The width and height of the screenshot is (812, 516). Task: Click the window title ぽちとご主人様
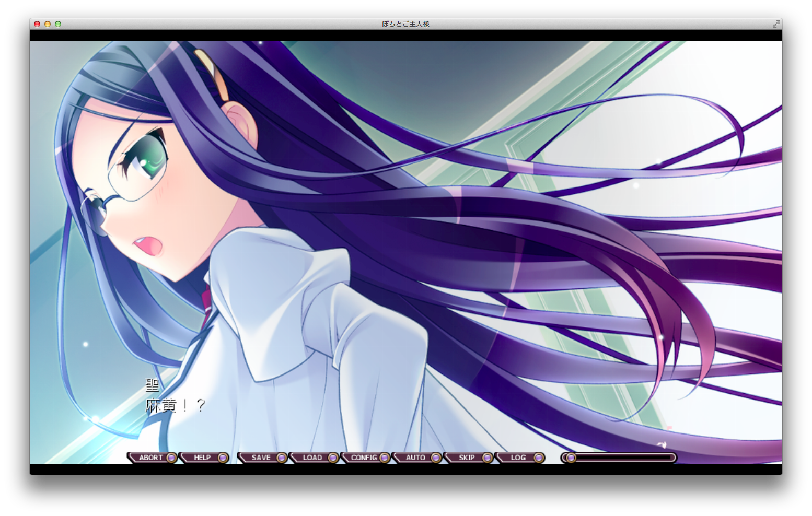point(405,24)
